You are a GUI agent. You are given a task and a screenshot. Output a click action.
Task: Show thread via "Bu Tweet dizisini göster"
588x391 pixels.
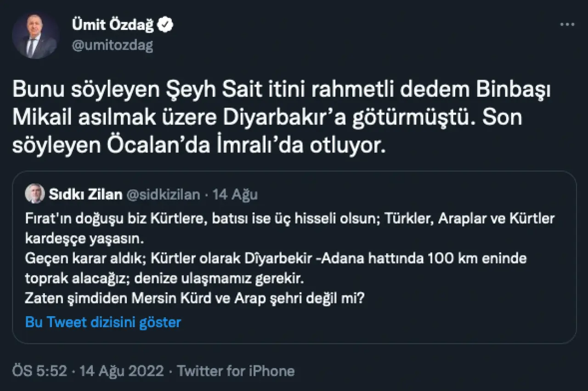pos(103,322)
